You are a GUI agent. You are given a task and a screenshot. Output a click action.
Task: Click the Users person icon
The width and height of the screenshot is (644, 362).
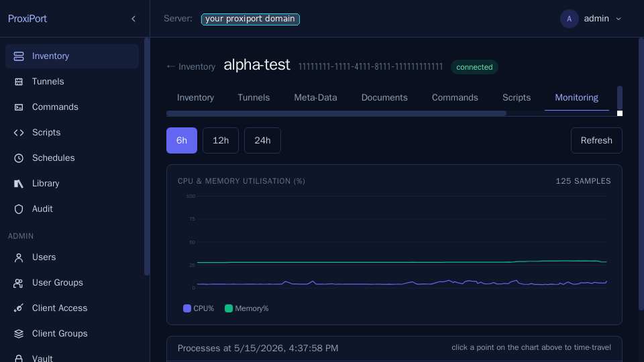pos(19,257)
